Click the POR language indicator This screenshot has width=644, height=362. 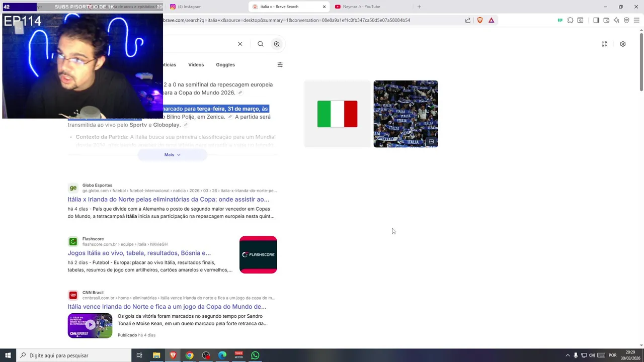pos(612,355)
